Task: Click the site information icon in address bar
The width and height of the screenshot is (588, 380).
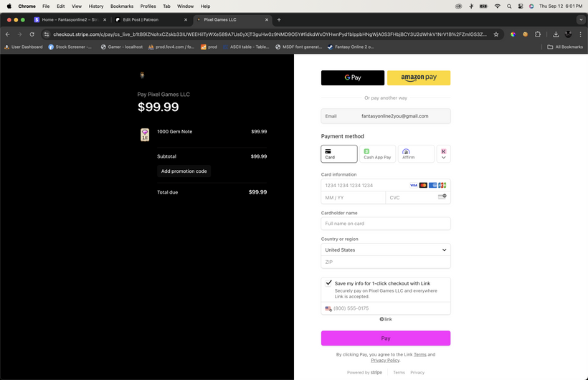Action: tap(46, 34)
